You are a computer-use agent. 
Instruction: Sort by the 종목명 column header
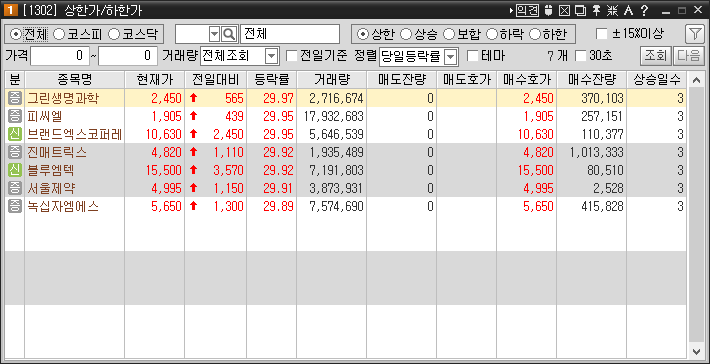pyautogui.click(x=75, y=80)
